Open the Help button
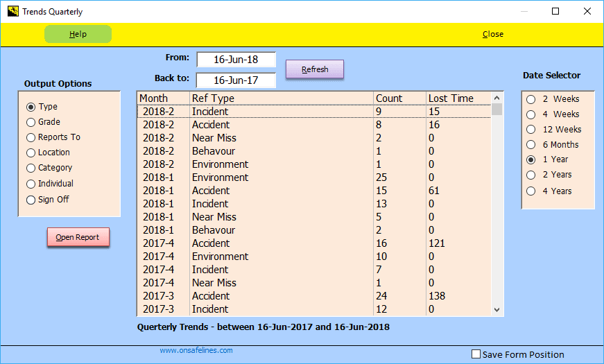This screenshot has height=364, width=604. 78,34
